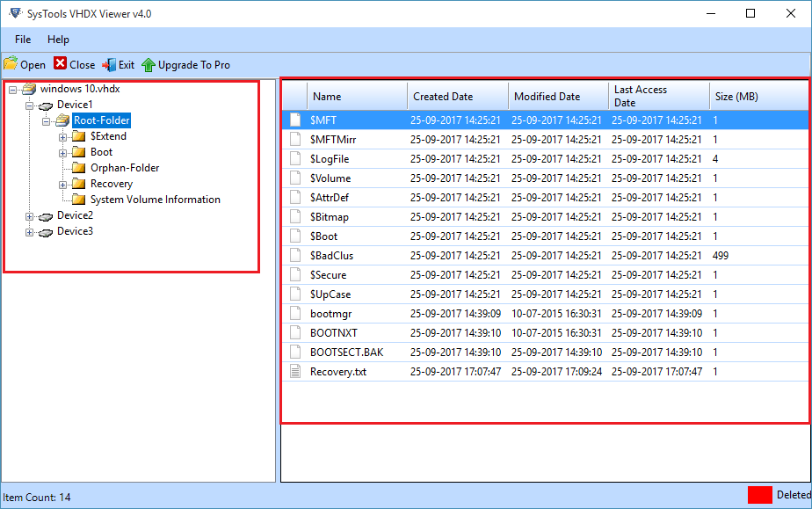Click the red Close X icon
The image size is (812, 509).
(60, 63)
